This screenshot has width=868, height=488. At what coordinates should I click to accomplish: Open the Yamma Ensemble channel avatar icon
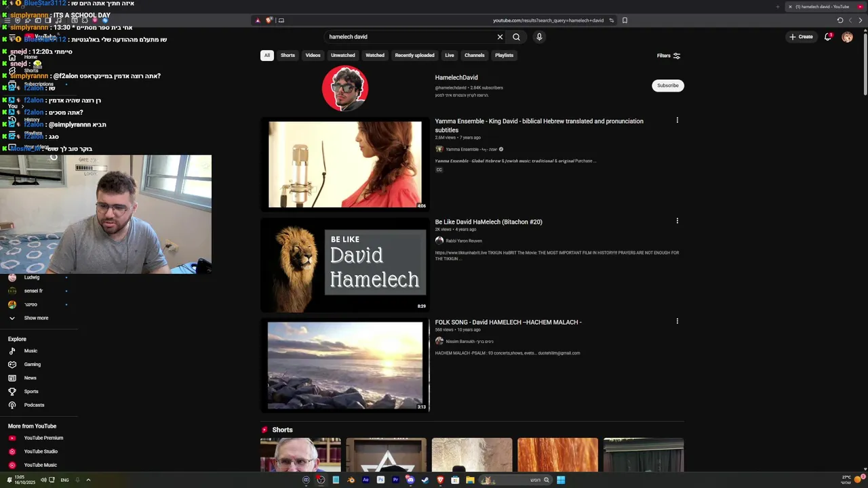[439, 149]
